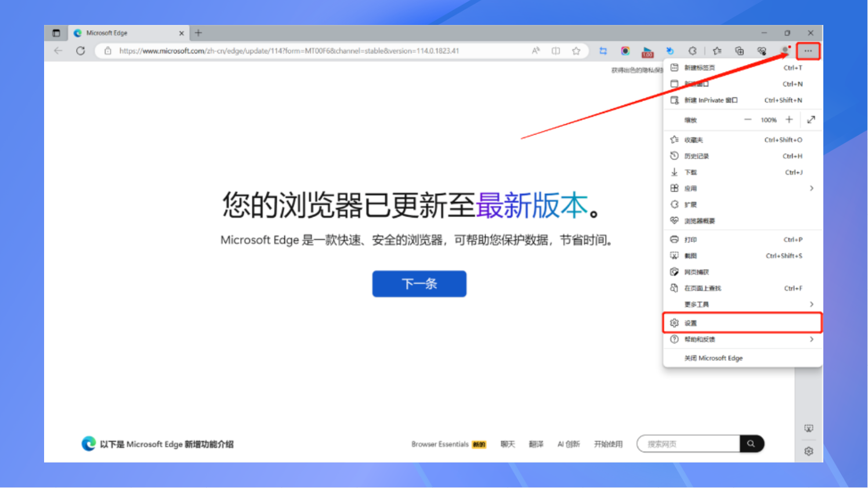
Task: Open 收藏夹 from the menu
Action: pos(743,140)
